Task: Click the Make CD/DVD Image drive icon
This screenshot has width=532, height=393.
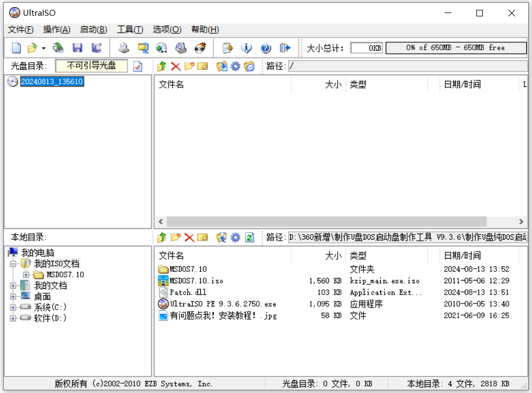Action: pyautogui.click(x=124, y=48)
